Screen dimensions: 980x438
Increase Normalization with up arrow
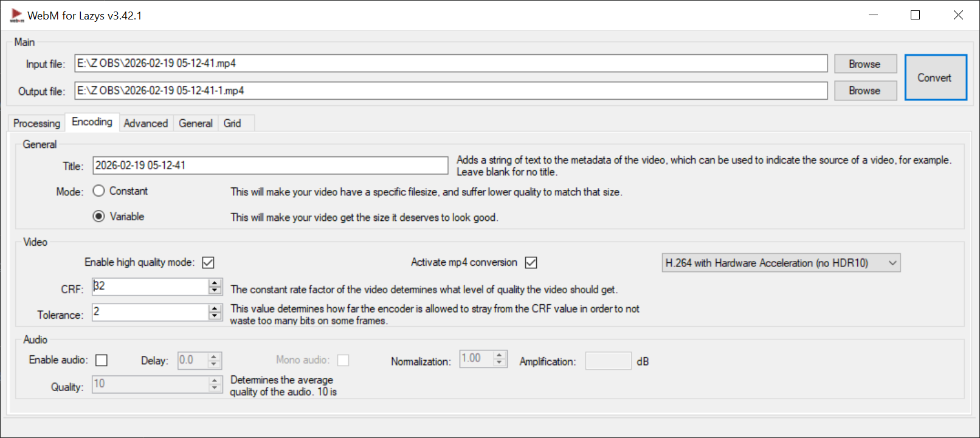(499, 355)
